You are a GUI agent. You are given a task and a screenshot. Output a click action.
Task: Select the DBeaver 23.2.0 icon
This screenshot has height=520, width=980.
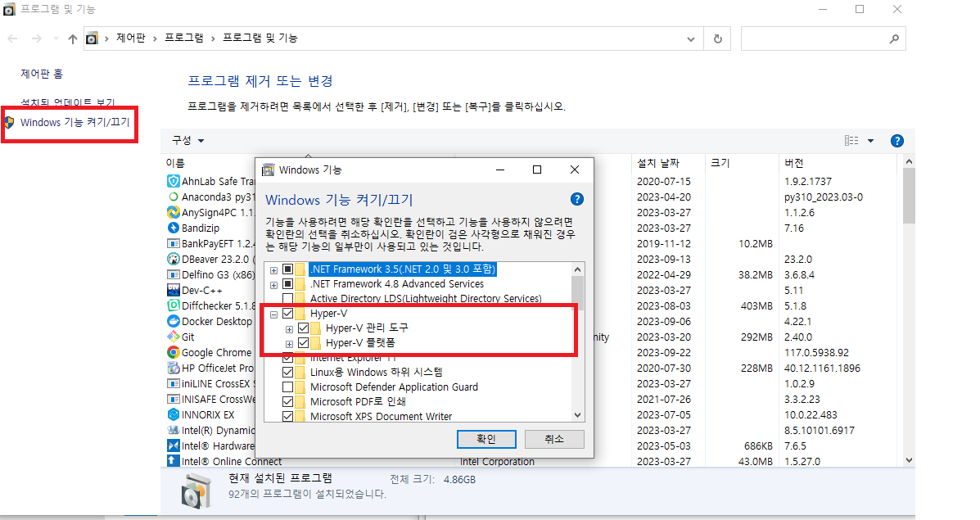click(x=173, y=260)
